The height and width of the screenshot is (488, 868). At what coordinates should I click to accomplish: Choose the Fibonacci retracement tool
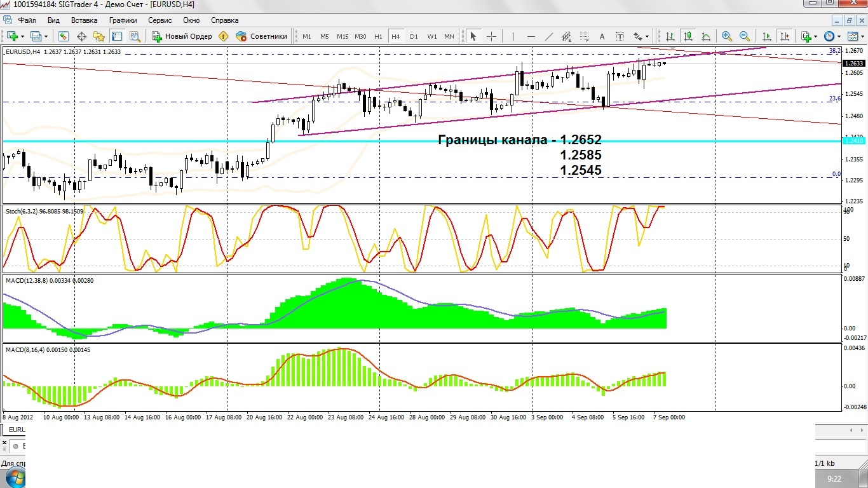coord(584,36)
